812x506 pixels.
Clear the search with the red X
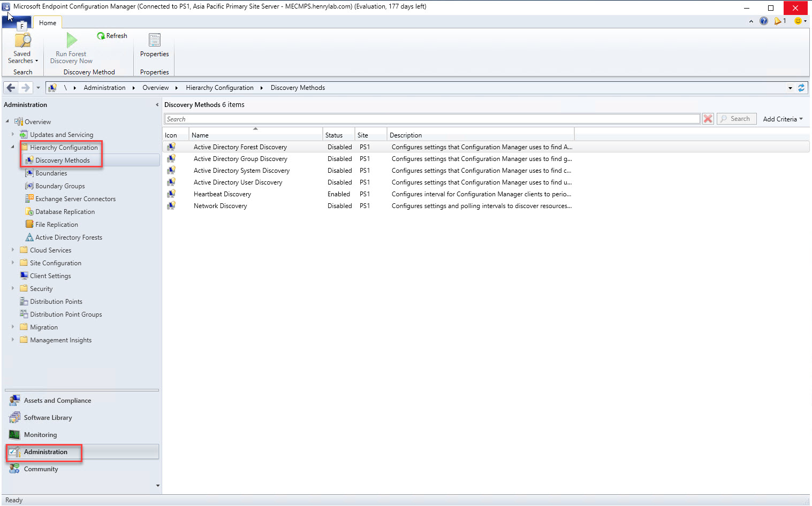point(708,119)
